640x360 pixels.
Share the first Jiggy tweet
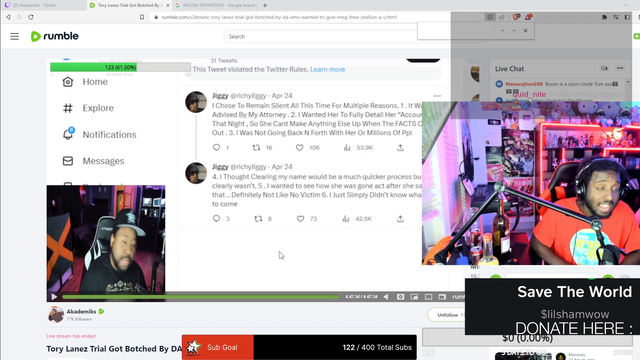point(400,148)
